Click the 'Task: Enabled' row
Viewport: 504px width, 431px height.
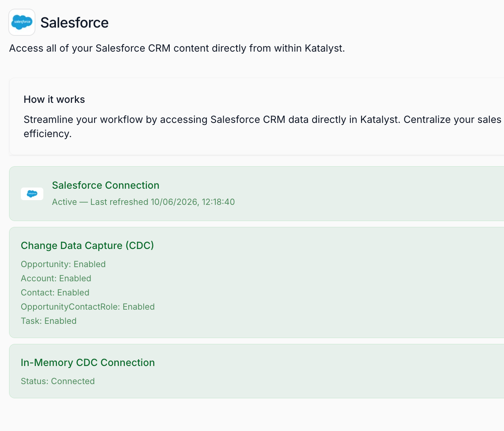coord(49,321)
